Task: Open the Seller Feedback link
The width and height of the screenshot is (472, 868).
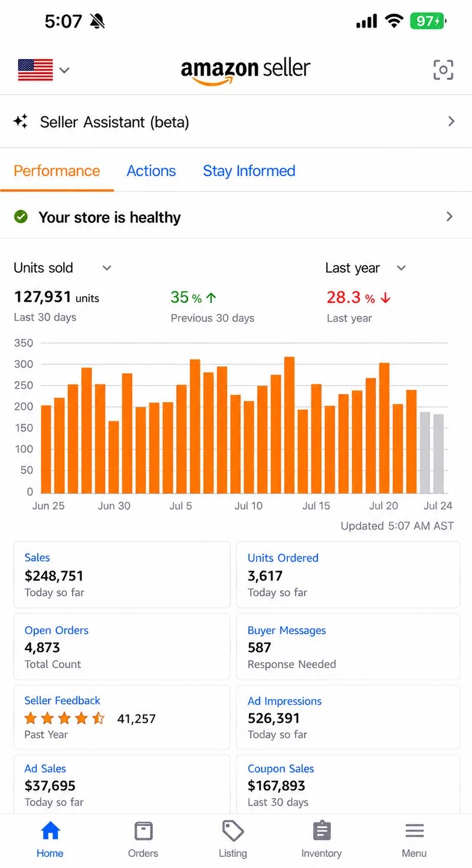Action: click(63, 700)
